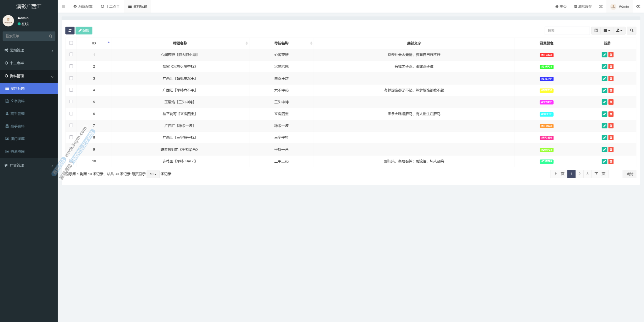Click the fullscreen expand icon in header

pyautogui.click(x=601, y=6)
